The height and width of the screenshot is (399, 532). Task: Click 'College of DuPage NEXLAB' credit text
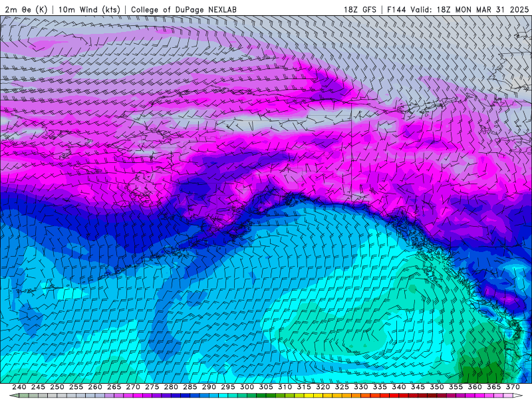pyautogui.click(x=184, y=9)
